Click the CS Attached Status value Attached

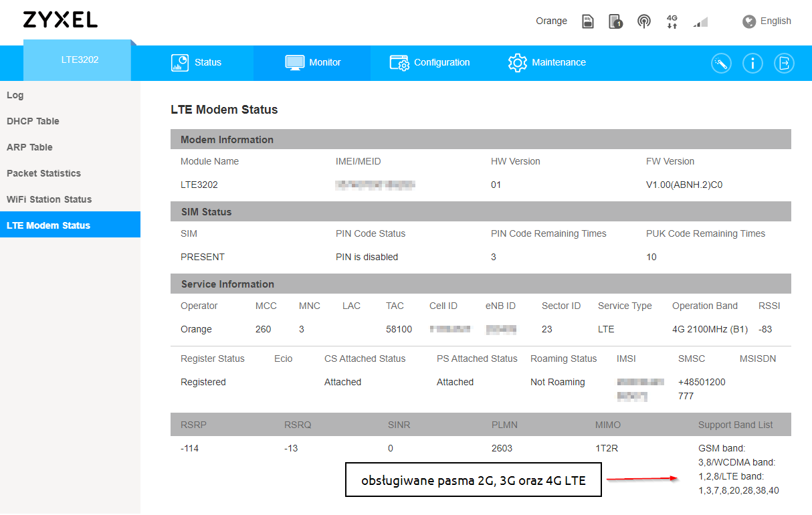tap(342, 382)
